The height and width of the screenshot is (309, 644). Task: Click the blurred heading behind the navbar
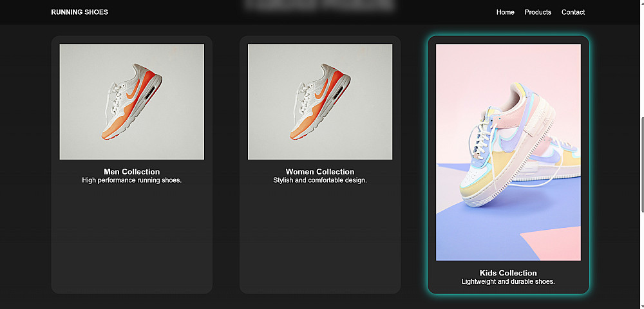point(319,5)
